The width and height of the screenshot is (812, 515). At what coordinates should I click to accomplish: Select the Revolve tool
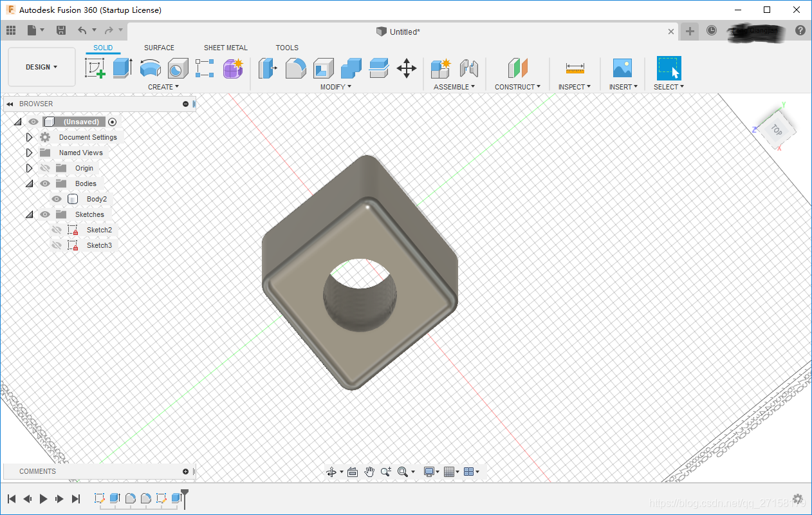pos(150,68)
